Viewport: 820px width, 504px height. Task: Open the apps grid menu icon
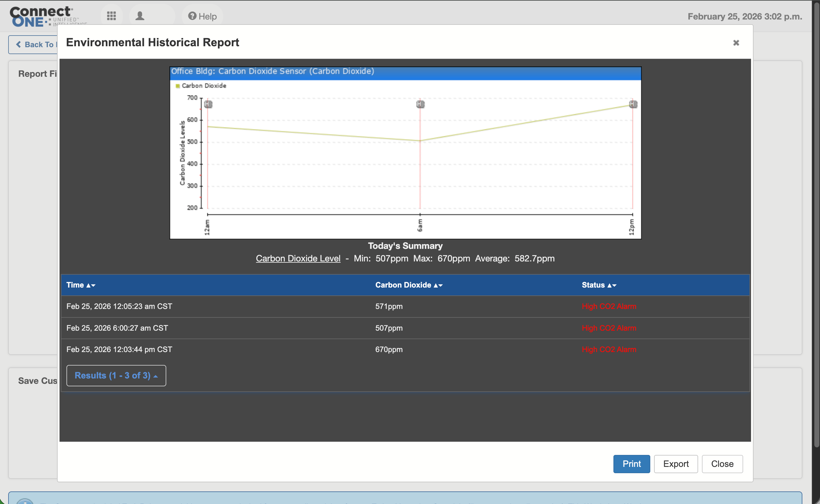[x=111, y=16]
